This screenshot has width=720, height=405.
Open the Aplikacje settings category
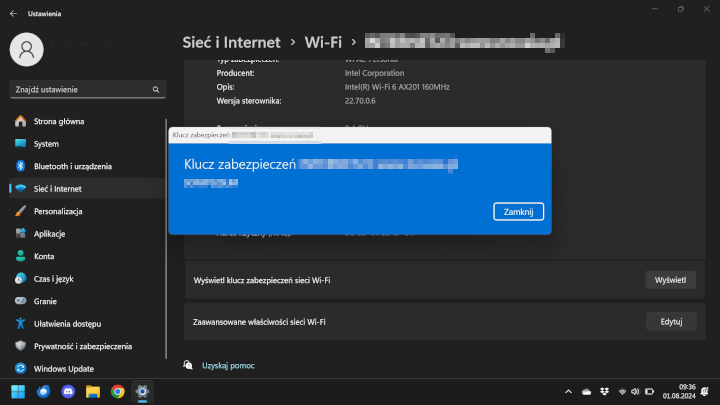coord(50,234)
